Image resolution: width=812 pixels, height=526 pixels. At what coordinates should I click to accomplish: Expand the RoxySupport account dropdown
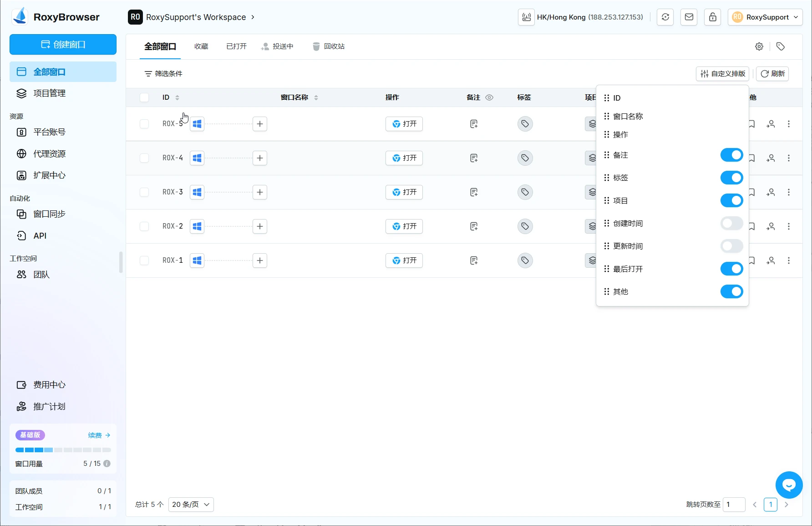[765, 17]
